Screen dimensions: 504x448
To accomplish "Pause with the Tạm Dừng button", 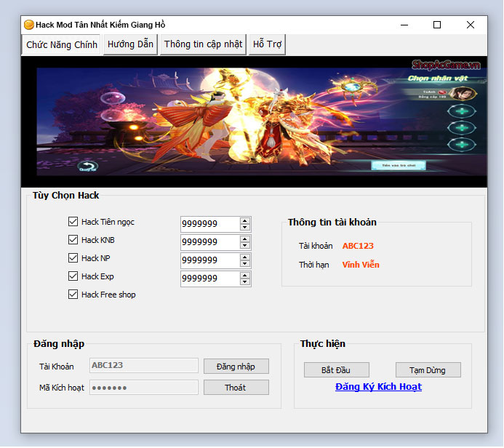I will (428, 370).
